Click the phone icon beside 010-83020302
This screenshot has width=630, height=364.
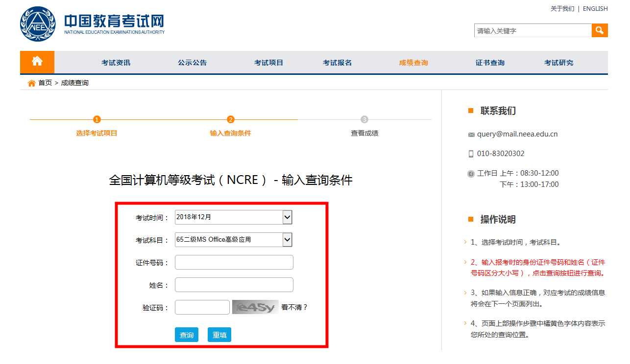[x=471, y=154]
